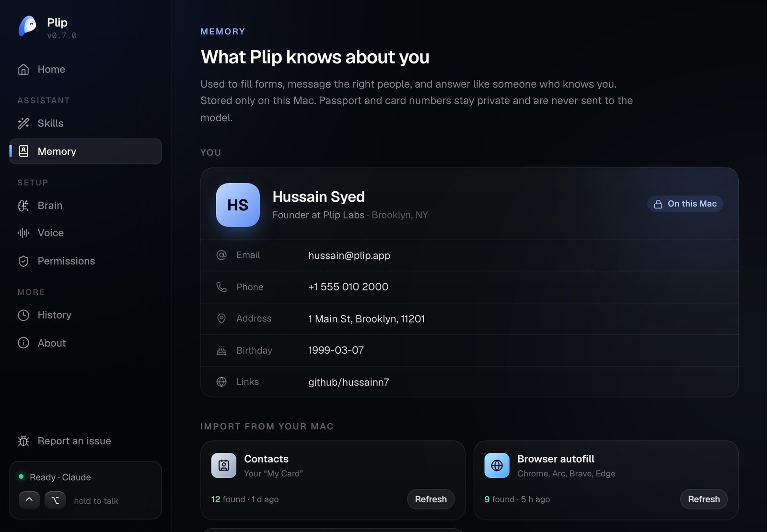
Task: Click phone number +1 555 010 2000
Action: (348, 287)
